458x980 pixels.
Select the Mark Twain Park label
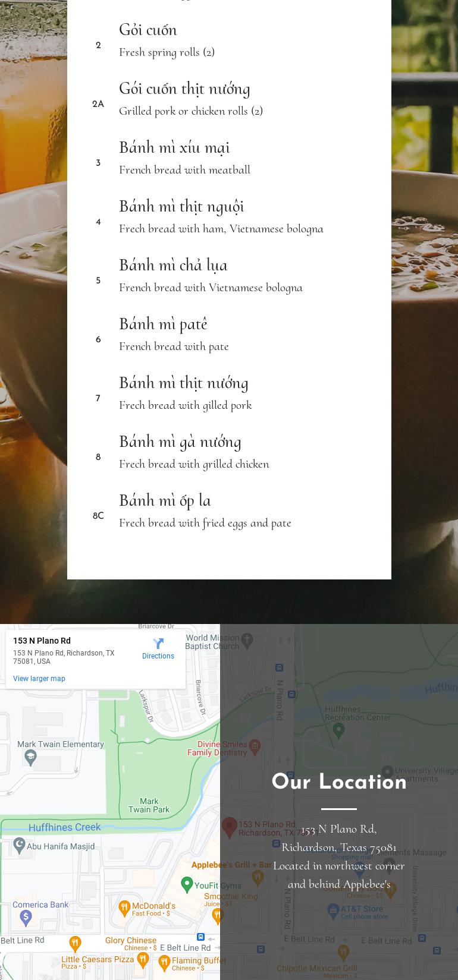(149, 805)
